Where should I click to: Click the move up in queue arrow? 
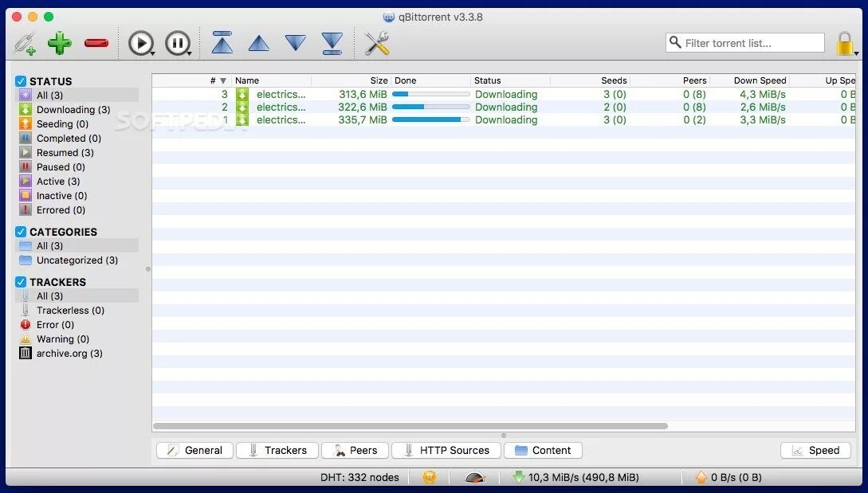coord(258,43)
